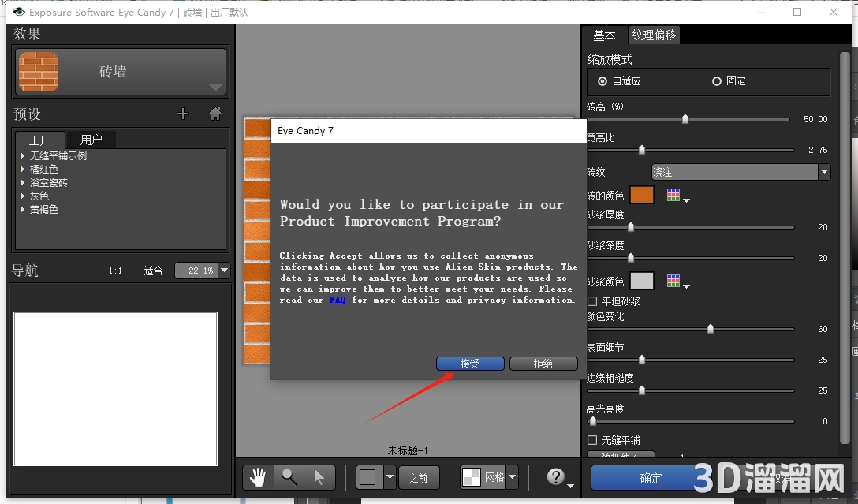Open the Help question mark icon
The width and height of the screenshot is (858, 504).
(556, 476)
